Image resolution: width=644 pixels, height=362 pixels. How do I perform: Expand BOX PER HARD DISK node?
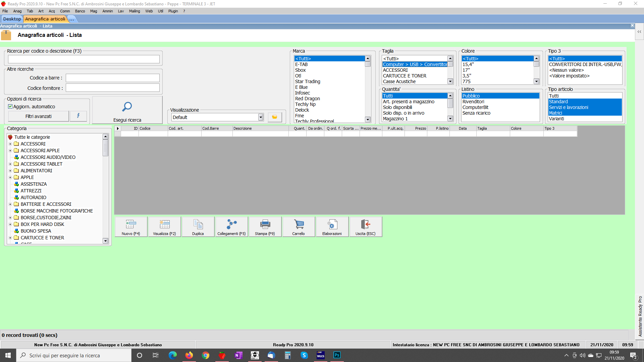[10, 224]
